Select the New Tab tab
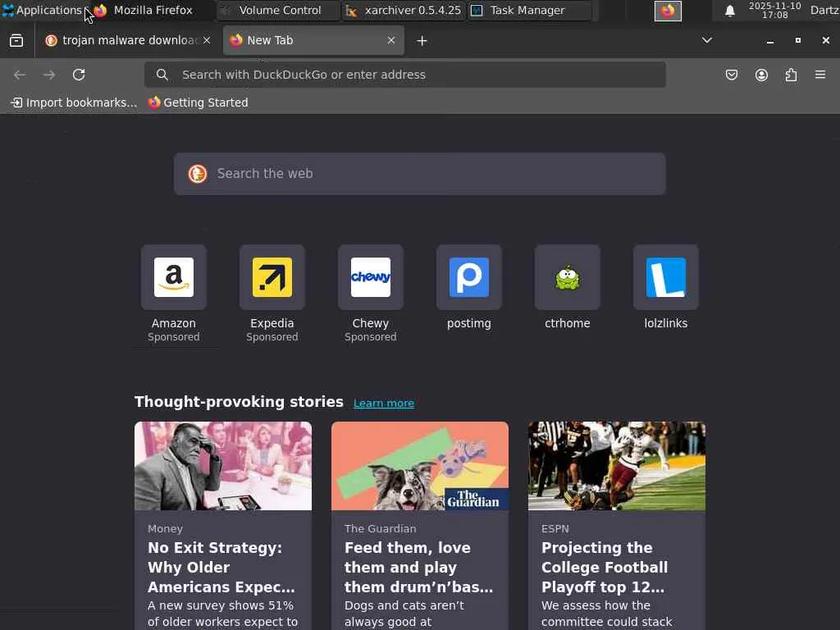This screenshot has height=630, width=840. 313,41
